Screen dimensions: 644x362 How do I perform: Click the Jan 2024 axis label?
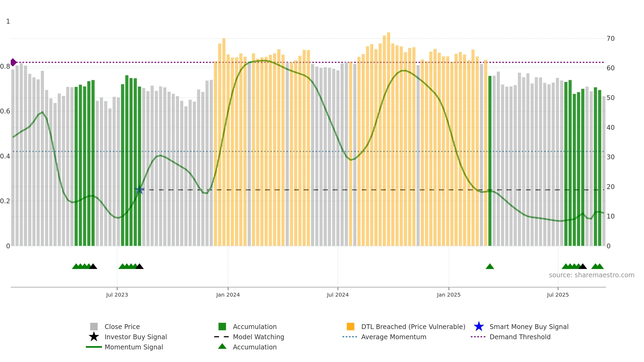click(x=228, y=295)
